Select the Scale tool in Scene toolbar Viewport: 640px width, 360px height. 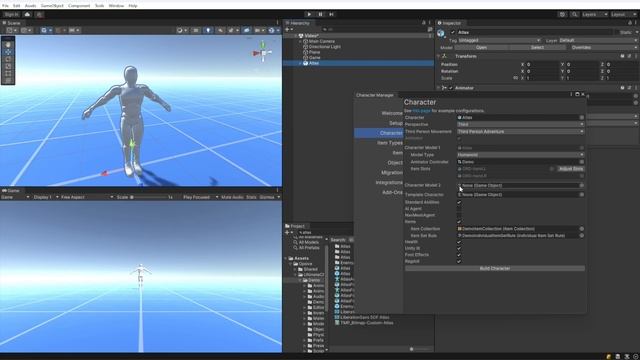[8, 66]
